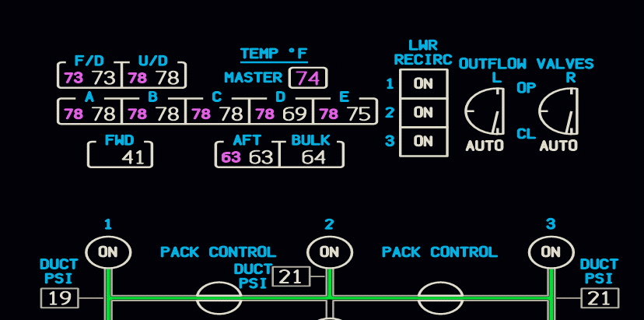Select isolation valve oval between packs 2 and 3

click(441, 298)
